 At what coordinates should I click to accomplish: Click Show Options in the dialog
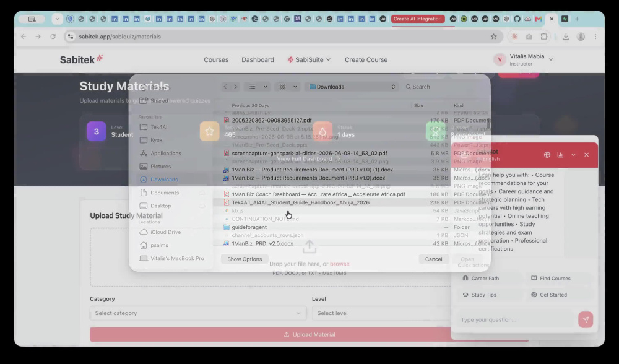coord(245,259)
